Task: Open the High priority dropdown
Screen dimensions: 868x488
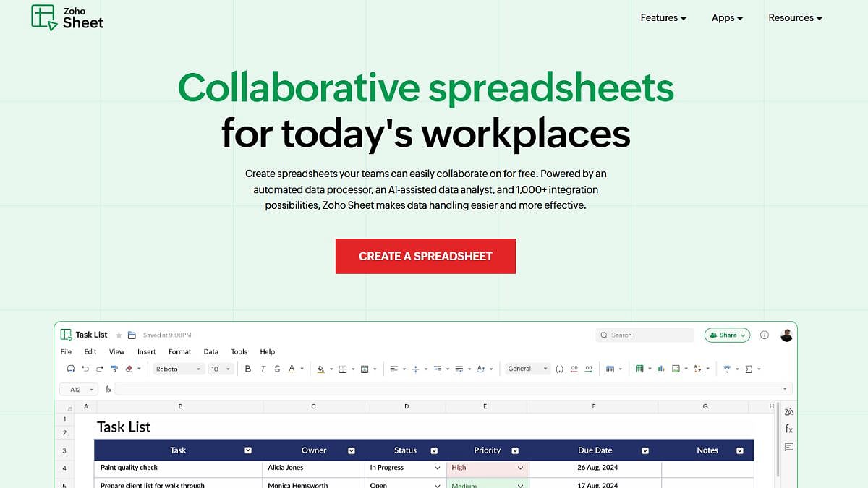Action: (521, 468)
